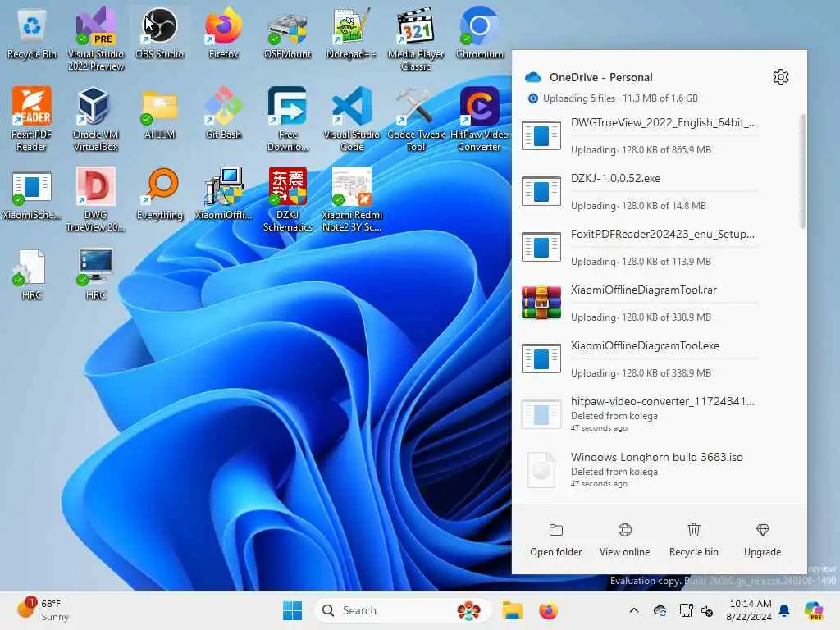Open the DWG TrueView desktop shortcut
840x630 pixels.
pos(95,199)
